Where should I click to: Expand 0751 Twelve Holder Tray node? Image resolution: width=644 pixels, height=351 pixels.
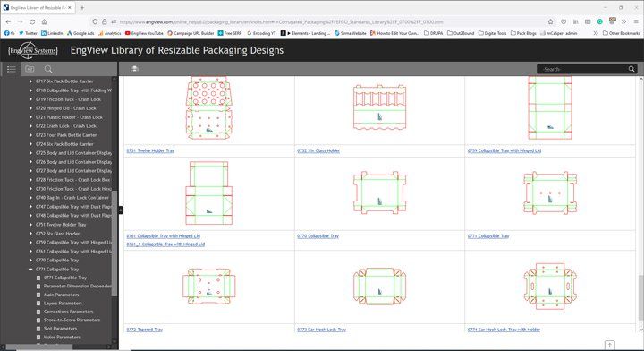(30, 225)
